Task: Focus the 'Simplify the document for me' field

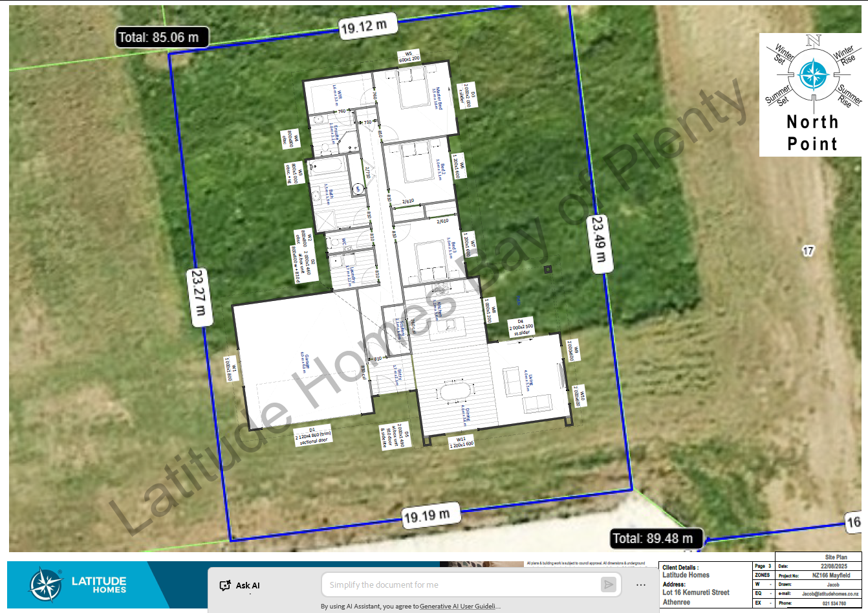Action: (472, 585)
